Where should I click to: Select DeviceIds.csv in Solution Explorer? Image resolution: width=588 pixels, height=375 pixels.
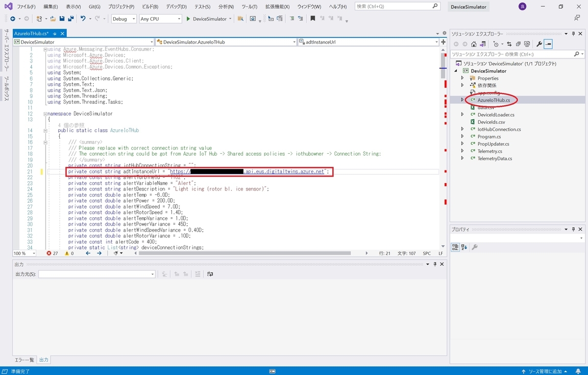point(491,122)
